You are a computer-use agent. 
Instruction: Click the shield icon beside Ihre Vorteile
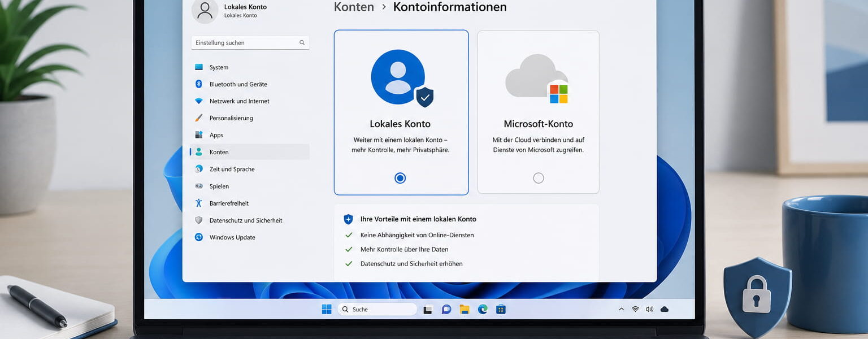[349, 219]
